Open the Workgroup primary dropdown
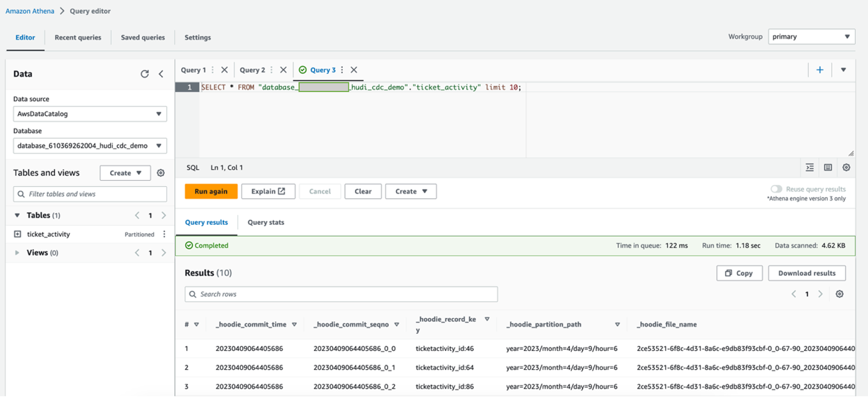 pyautogui.click(x=811, y=37)
